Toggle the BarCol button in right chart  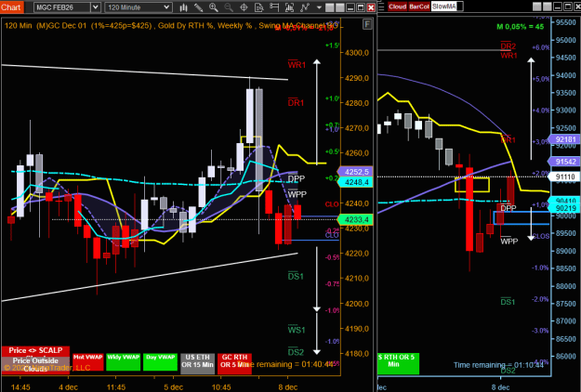pos(419,7)
